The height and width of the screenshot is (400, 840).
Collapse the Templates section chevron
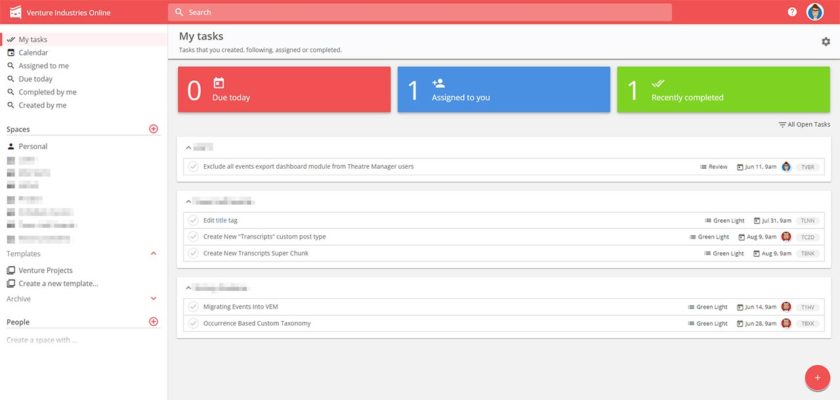[153, 254]
